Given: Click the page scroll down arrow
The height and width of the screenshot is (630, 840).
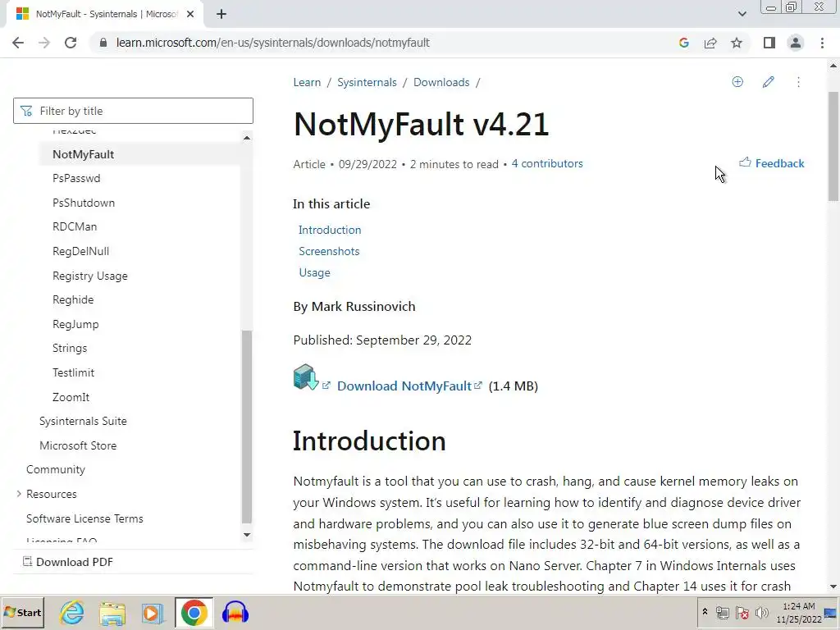Looking at the screenshot, I should tap(833, 587).
